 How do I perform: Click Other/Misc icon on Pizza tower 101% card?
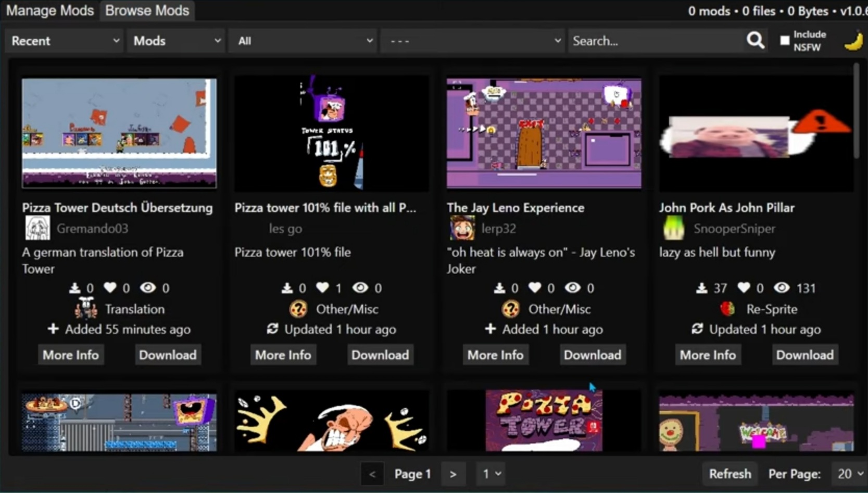pos(298,309)
